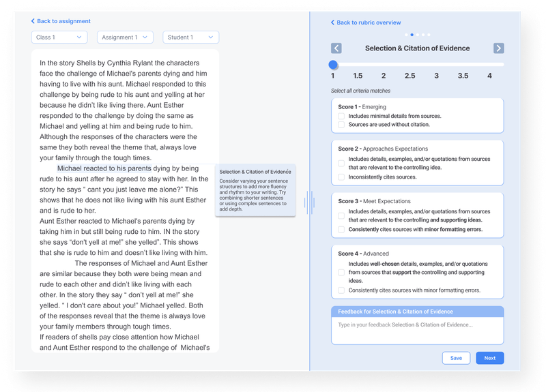The height and width of the screenshot is (392, 546).
Task: Click the Save button
Action: coord(456,358)
